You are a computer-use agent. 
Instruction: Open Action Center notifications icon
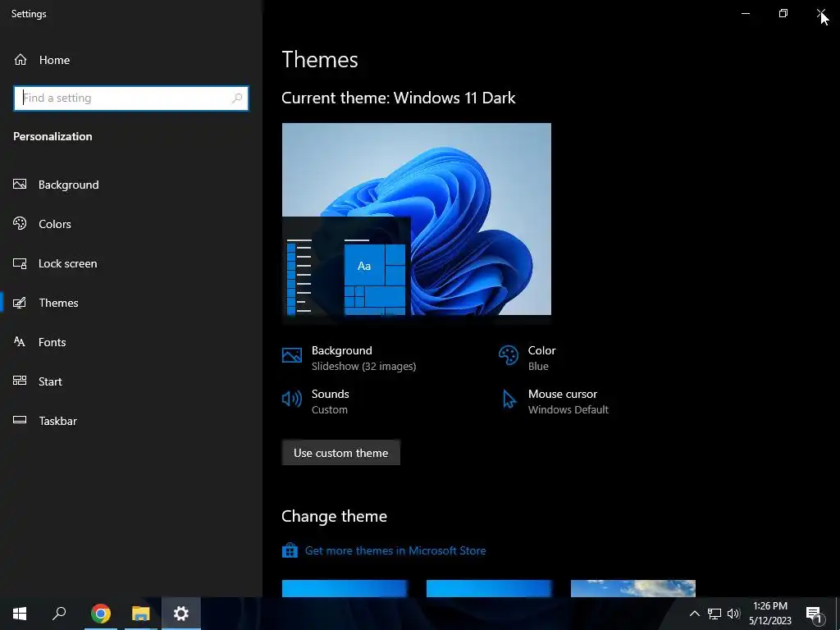pyautogui.click(x=814, y=614)
